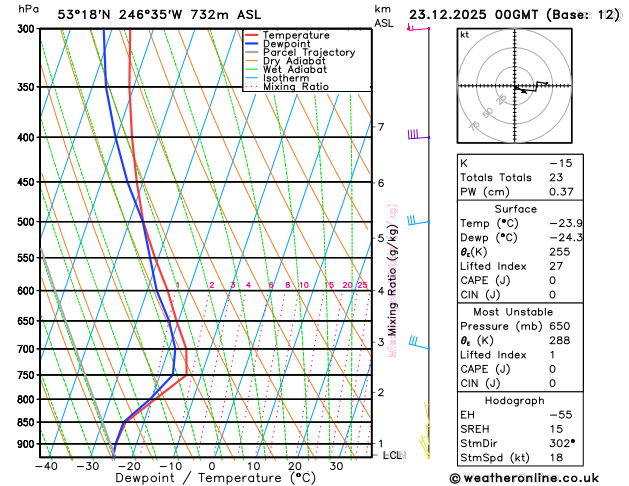
Task: Select the Totals Totals value '23'
Action: (556, 177)
